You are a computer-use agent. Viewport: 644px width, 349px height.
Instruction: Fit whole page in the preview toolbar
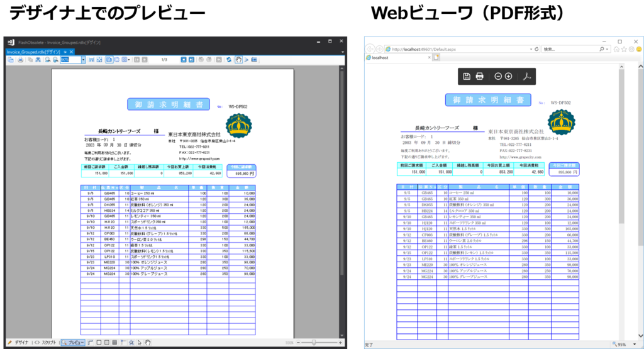(x=99, y=60)
